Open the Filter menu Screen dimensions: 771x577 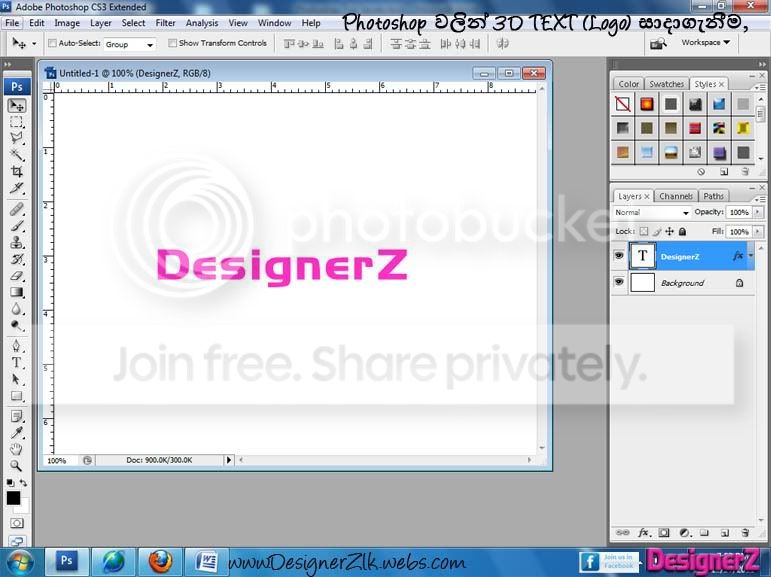165,23
